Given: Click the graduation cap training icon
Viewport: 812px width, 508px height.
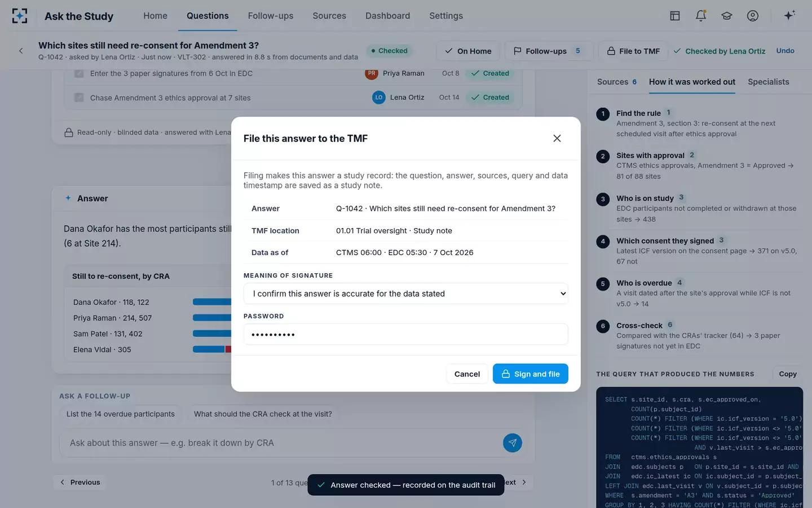Looking at the screenshot, I should point(727,16).
